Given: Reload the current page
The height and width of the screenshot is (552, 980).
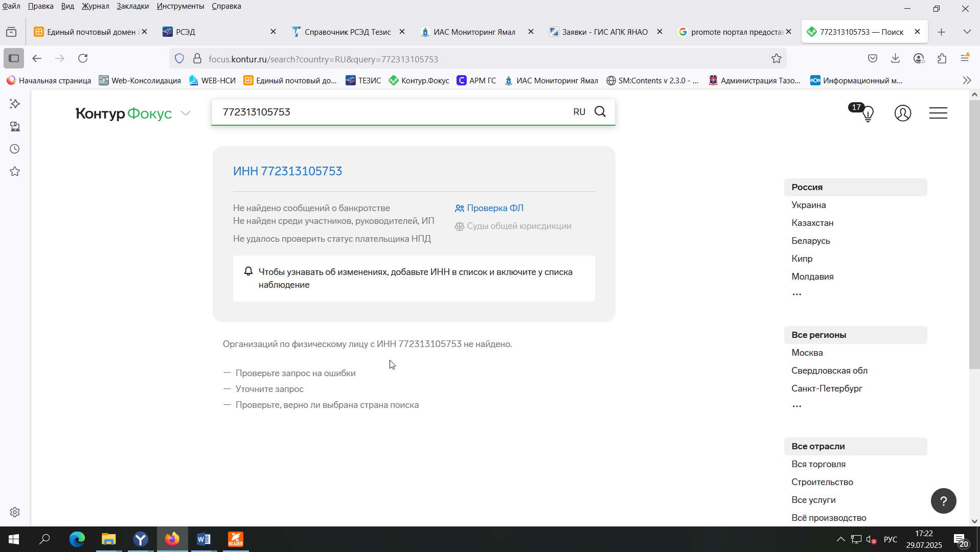Looking at the screenshot, I should (83, 58).
